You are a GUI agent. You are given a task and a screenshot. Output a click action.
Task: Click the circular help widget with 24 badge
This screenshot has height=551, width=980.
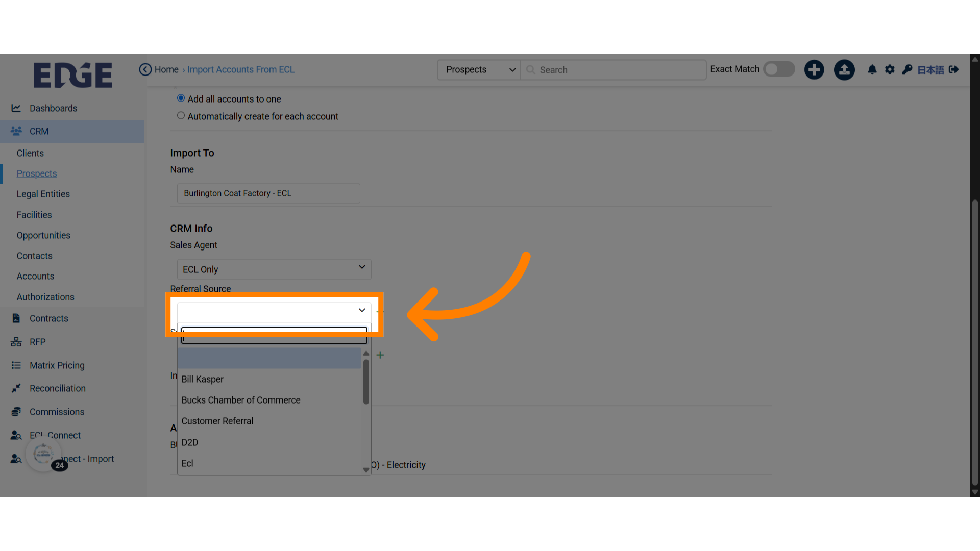point(43,454)
